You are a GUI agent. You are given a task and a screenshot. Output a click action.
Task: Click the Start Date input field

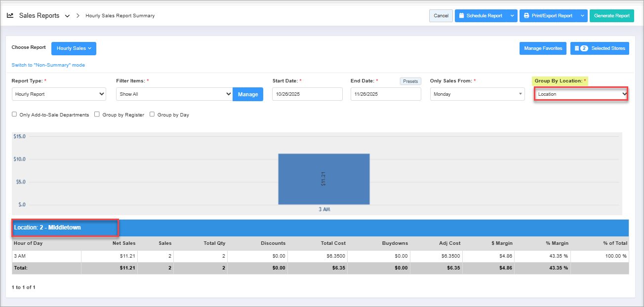click(x=307, y=94)
